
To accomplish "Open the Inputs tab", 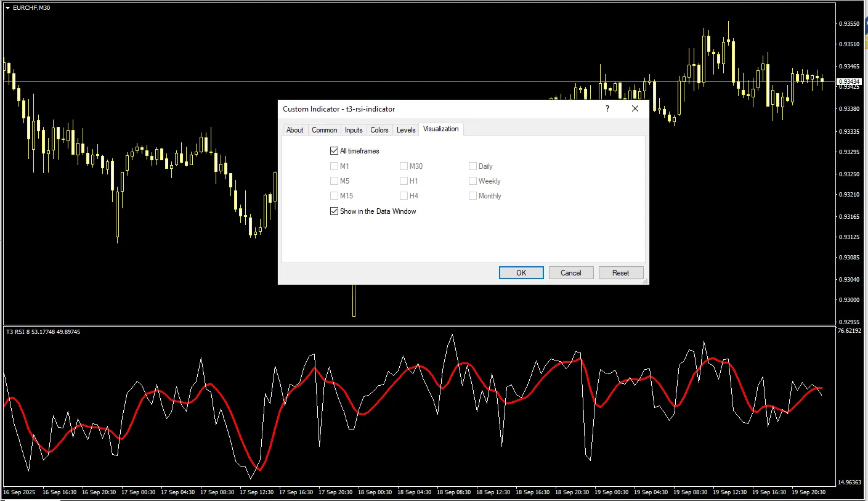I will pyautogui.click(x=353, y=129).
